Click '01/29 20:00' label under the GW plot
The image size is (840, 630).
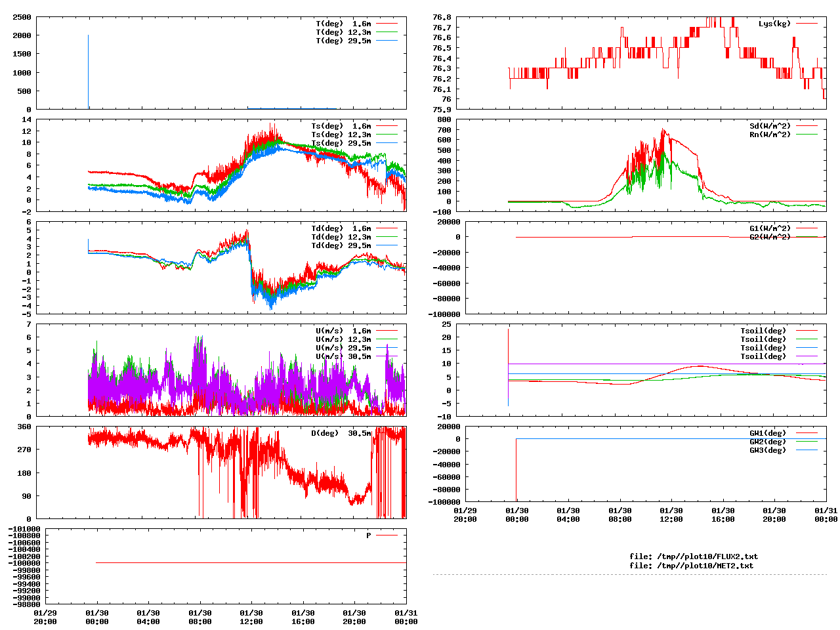point(465,514)
